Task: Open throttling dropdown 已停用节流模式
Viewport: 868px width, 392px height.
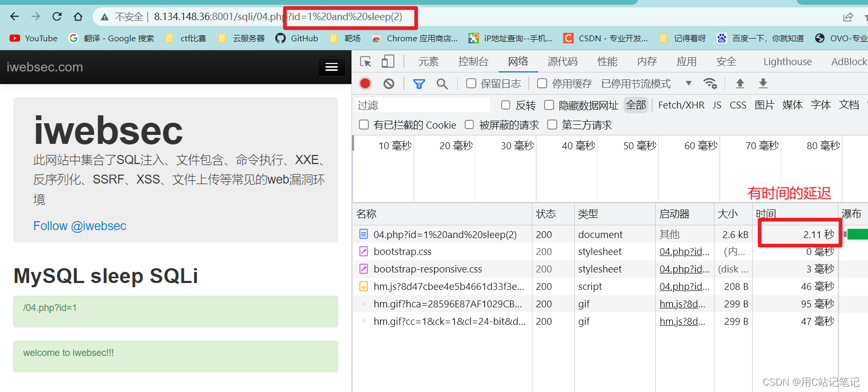Action: [x=646, y=84]
